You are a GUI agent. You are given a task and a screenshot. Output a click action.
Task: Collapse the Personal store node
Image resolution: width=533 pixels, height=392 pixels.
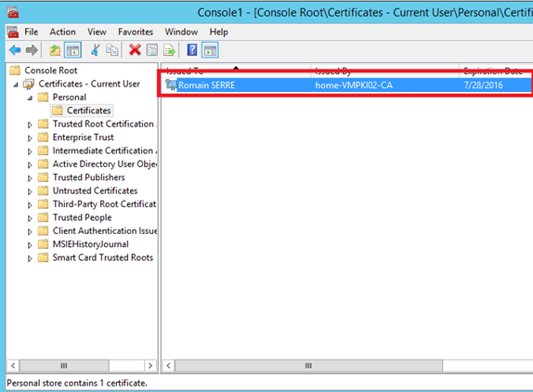pyautogui.click(x=31, y=98)
